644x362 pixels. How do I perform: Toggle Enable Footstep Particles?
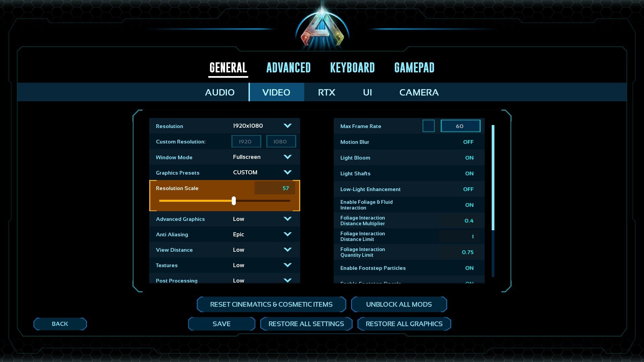(469, 268)
